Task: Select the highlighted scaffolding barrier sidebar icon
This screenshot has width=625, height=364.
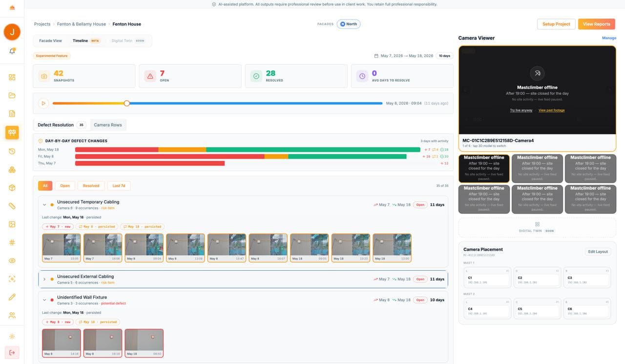Action: pyautogui.click(x=12, y=132)
